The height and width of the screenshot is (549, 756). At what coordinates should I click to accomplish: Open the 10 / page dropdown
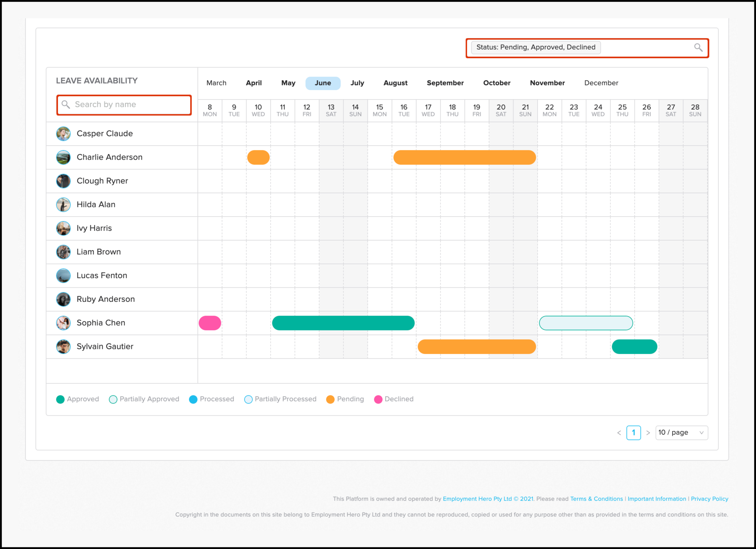(681, 433)
